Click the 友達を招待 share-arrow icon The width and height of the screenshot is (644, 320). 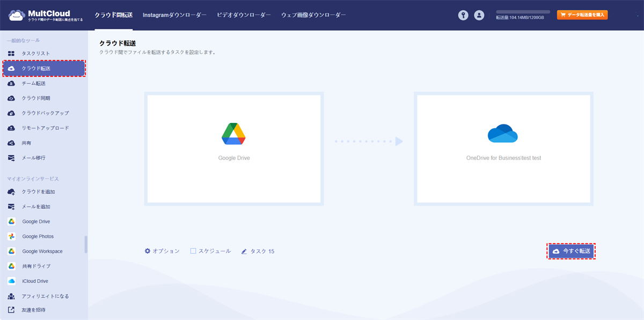point(11,310)
